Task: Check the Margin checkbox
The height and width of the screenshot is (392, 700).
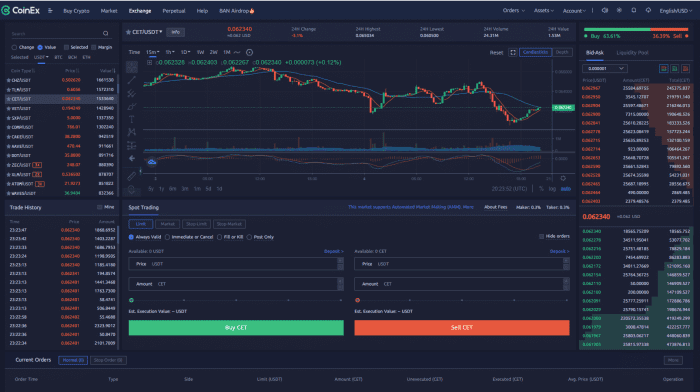Action: [x=94, y=47]
